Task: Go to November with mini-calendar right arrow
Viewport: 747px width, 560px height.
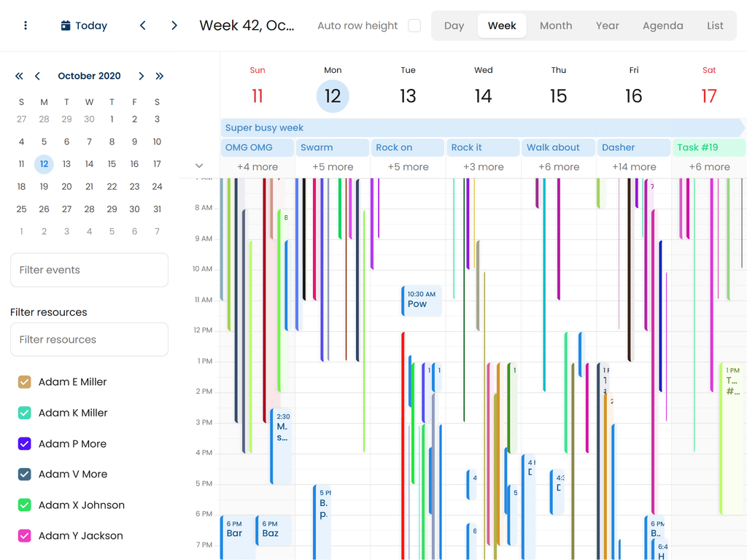Action: [x=141, y=76]
